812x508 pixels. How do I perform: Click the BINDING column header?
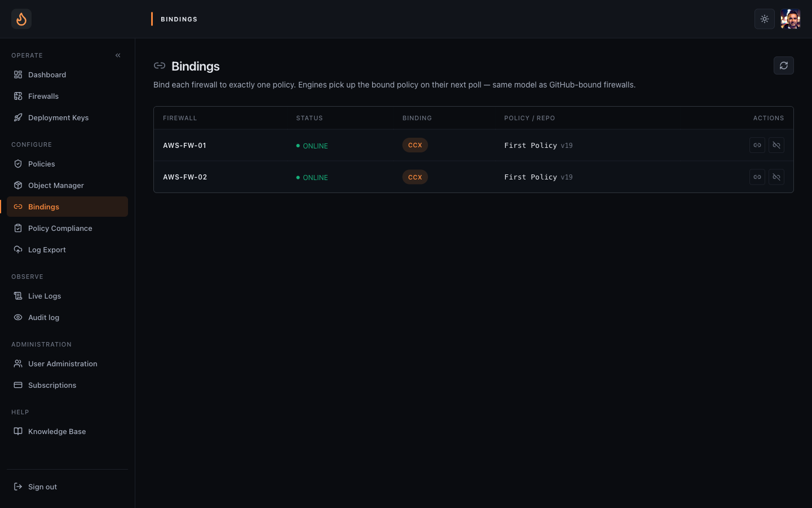(417, 118)
